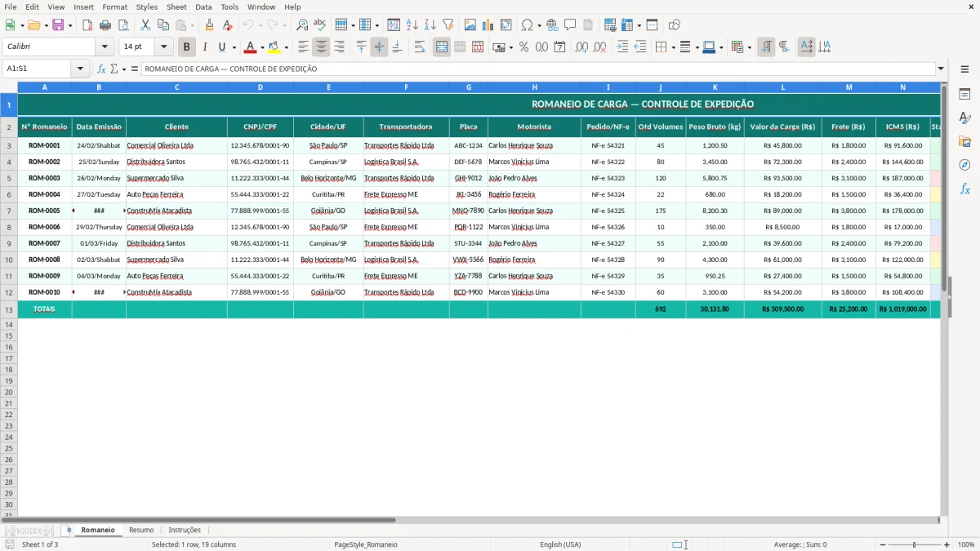This screenshot has height=551, width=980.
Task: Expand the Name Box A1:S1 dropdown
Action: [80, 69]
